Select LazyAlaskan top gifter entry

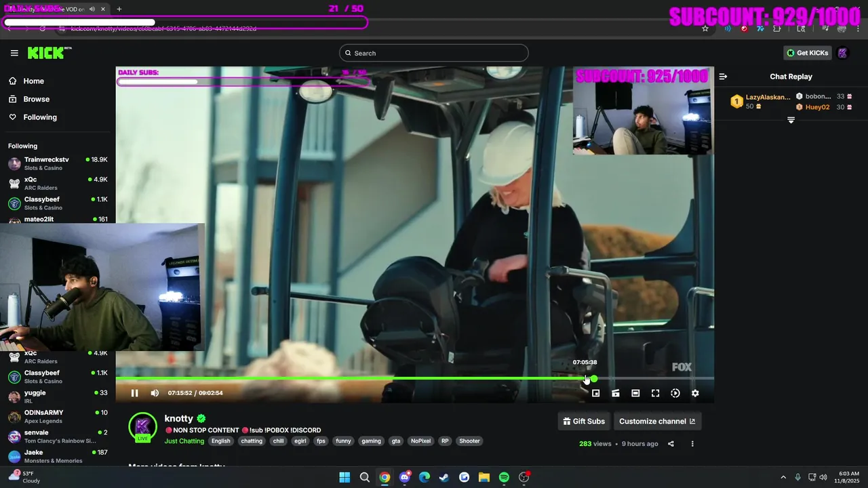(x=761, y=102)
